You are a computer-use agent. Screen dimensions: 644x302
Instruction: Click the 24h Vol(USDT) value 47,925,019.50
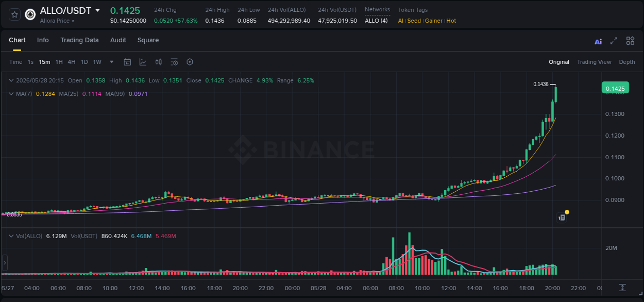[x=337, y=21]
